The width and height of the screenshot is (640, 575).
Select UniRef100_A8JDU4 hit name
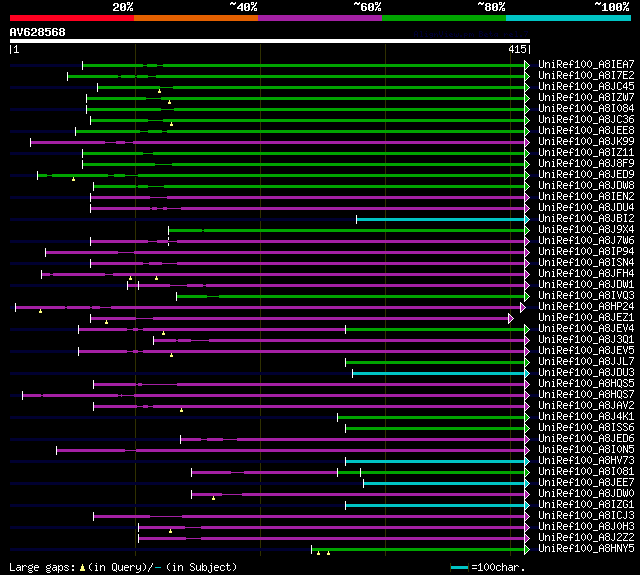click(x=586, y=208)
